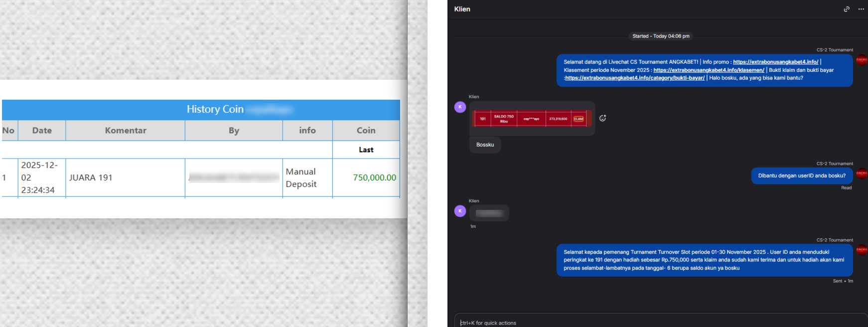Open the extrabonusangkabet4.info promo link
868x327 pixels.
click(x=775, y=62)
